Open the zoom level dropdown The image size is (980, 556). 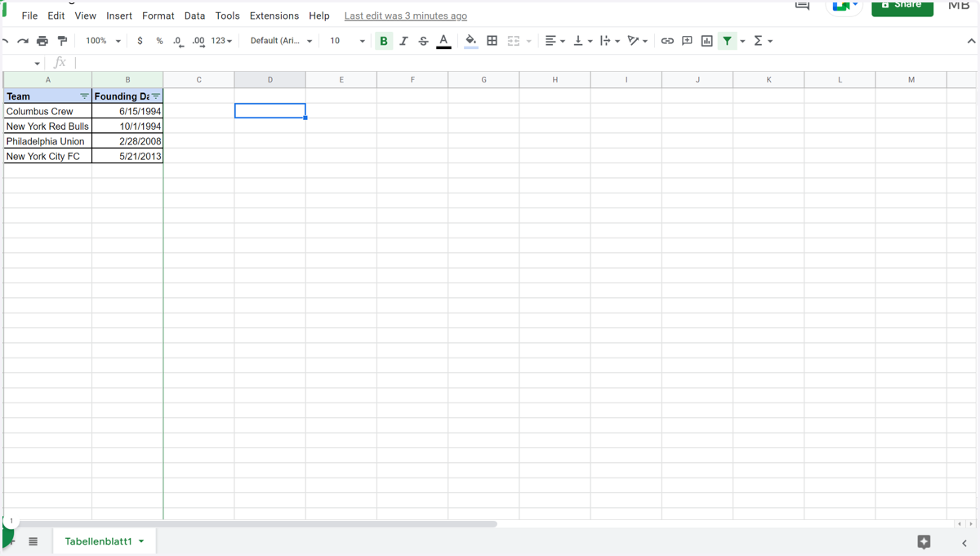[104, 41]
